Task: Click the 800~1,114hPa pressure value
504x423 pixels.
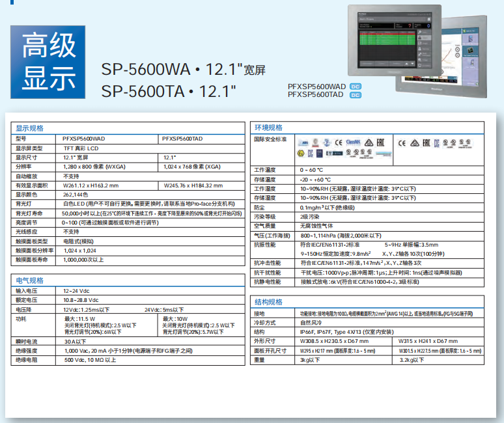Action: point(341,236)
